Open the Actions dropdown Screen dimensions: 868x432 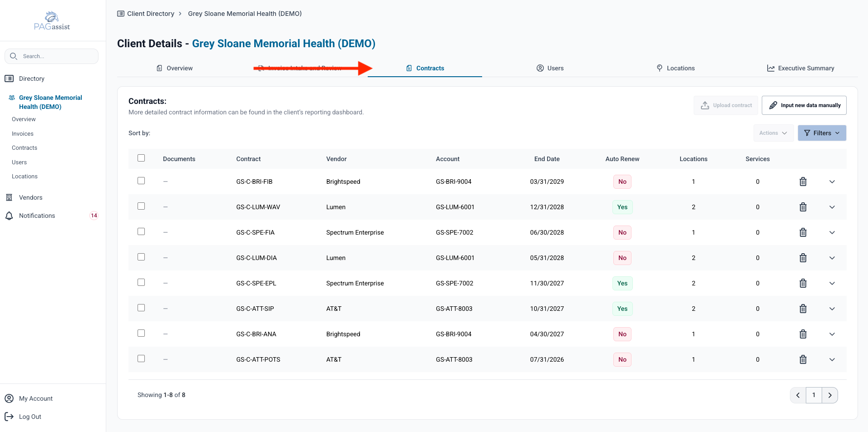coord(773,133)
